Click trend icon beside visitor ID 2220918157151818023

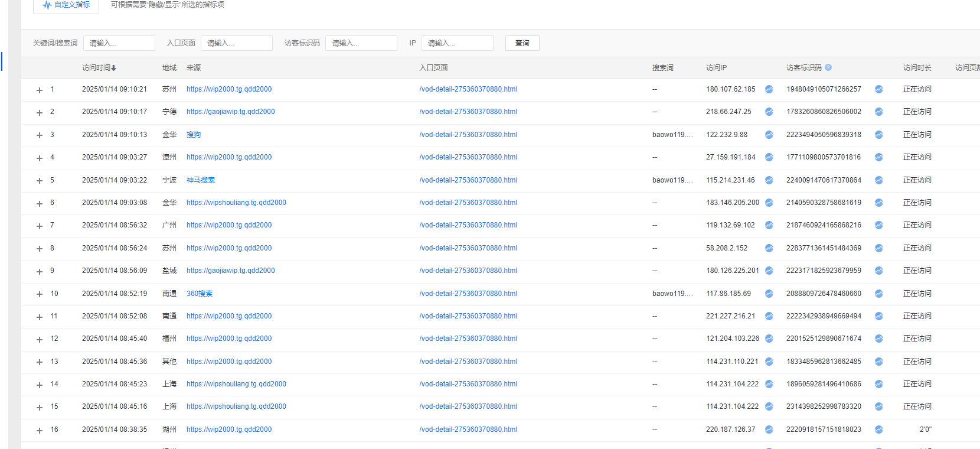pyautogui.click(x=879, y=430)
